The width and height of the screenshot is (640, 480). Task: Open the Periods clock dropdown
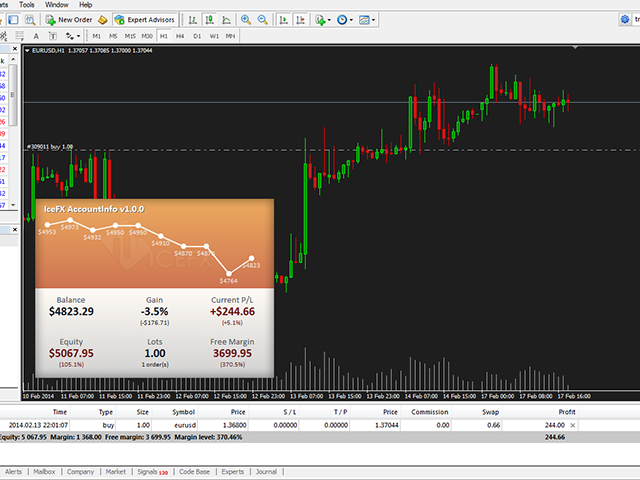coord(345,20)
